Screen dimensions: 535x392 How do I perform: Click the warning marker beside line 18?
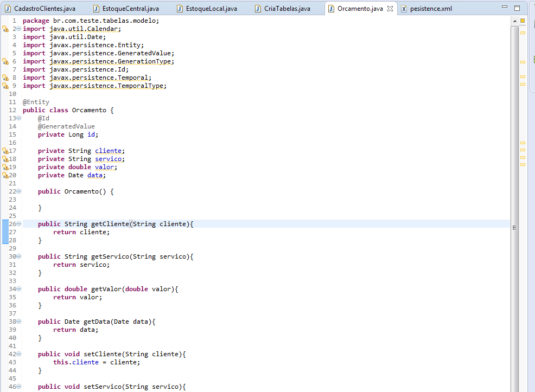pos(5,159)
